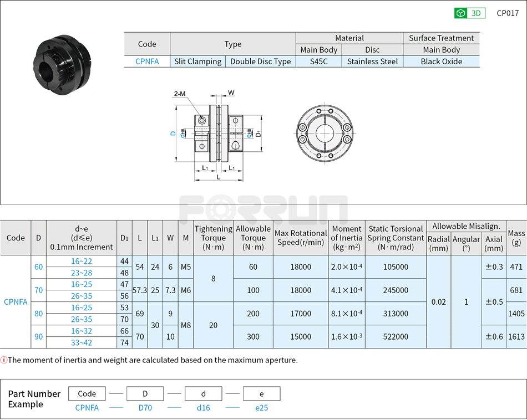Screen dimensions: 527x420
Task: Click spring constant value 522000
Action: pos(396,337)
